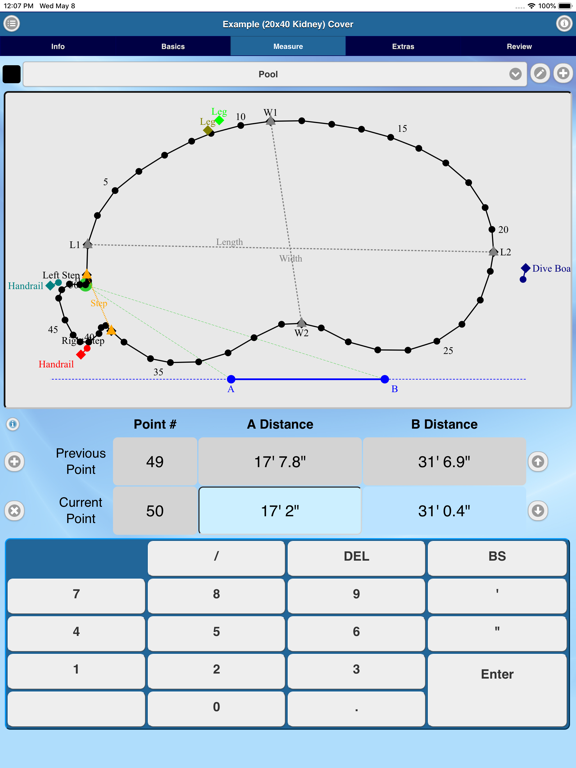Click the bright green Leg diamond marker
Screen dimensions: 576x768
tap(219, 120)
